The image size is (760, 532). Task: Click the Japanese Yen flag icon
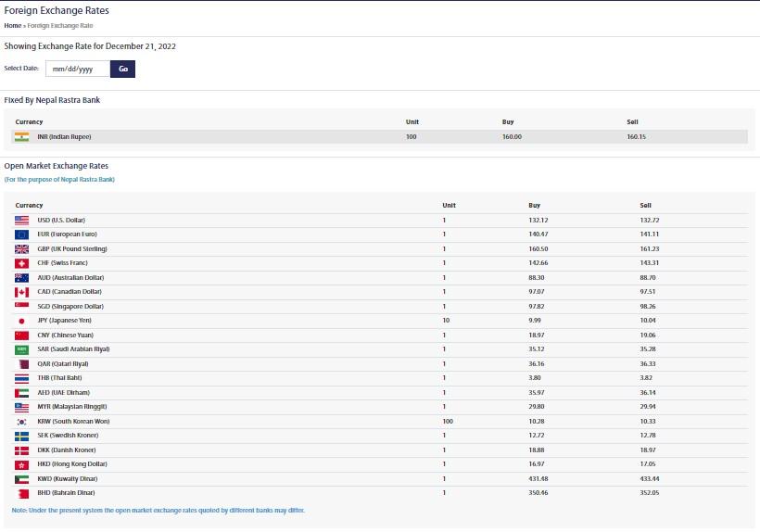coord(22,321)
